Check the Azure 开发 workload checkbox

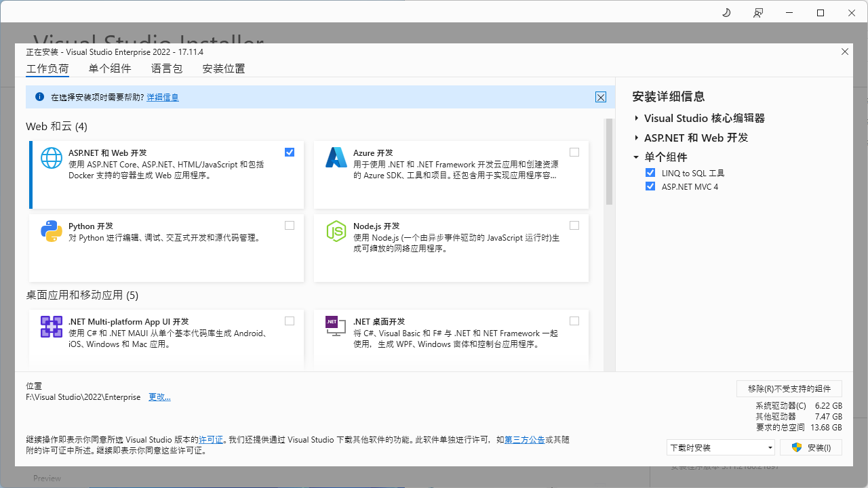point(574,152)
